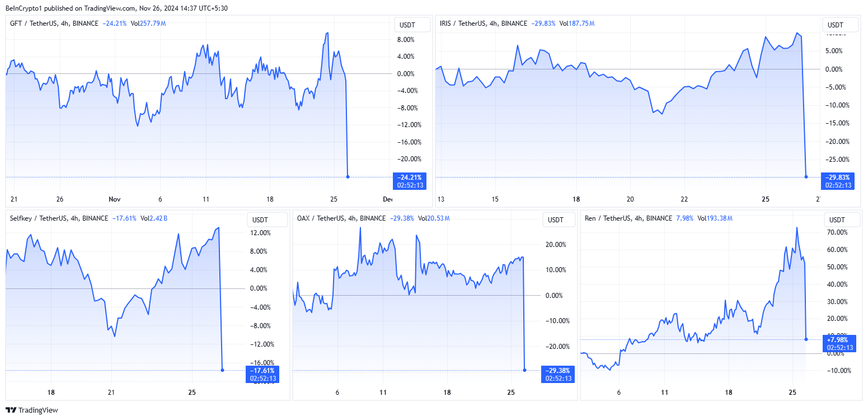Click the -29.83% last value label on IRIS axis
Viewport: 868px width, 420px height.
pos(838,178)
